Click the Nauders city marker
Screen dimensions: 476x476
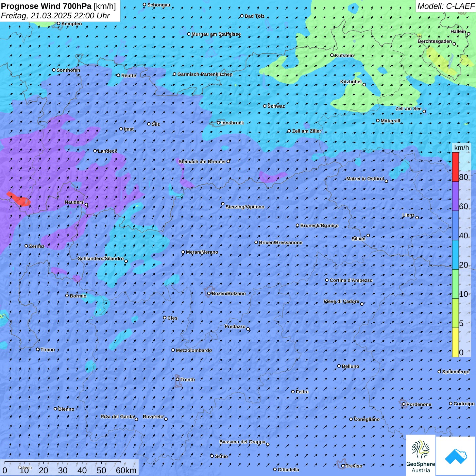pos(86,205)
